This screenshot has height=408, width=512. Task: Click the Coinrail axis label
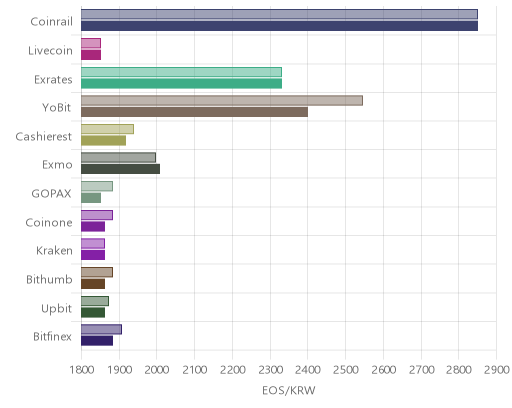(x=51, y=21)
